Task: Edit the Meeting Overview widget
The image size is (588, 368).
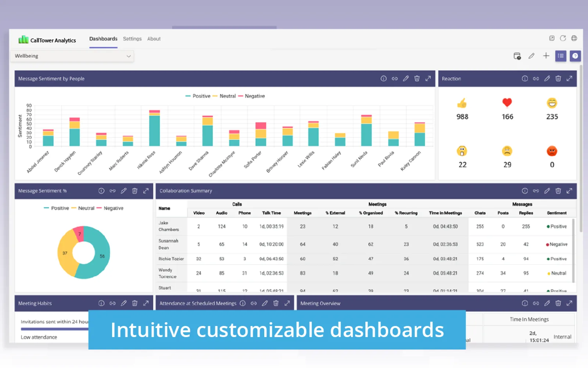Action: click(x=547, y=303)
